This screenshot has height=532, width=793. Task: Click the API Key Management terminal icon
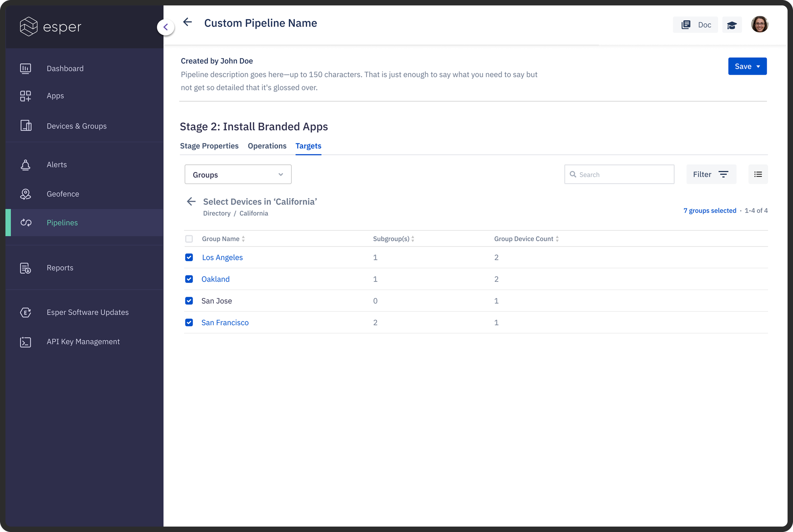click(x=25, y=342)
